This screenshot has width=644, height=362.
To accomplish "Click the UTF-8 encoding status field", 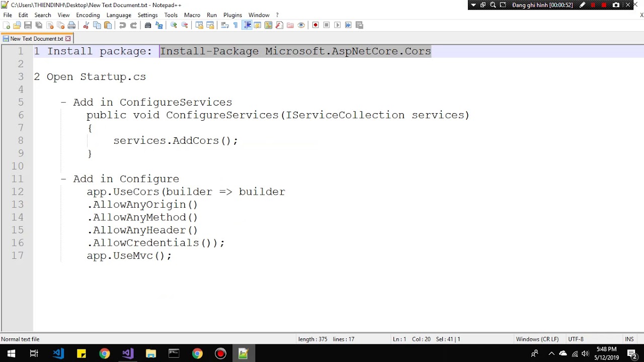I will point(576,339).
